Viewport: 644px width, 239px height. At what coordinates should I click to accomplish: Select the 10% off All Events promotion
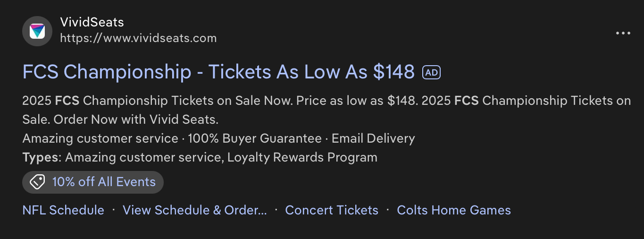104,182
